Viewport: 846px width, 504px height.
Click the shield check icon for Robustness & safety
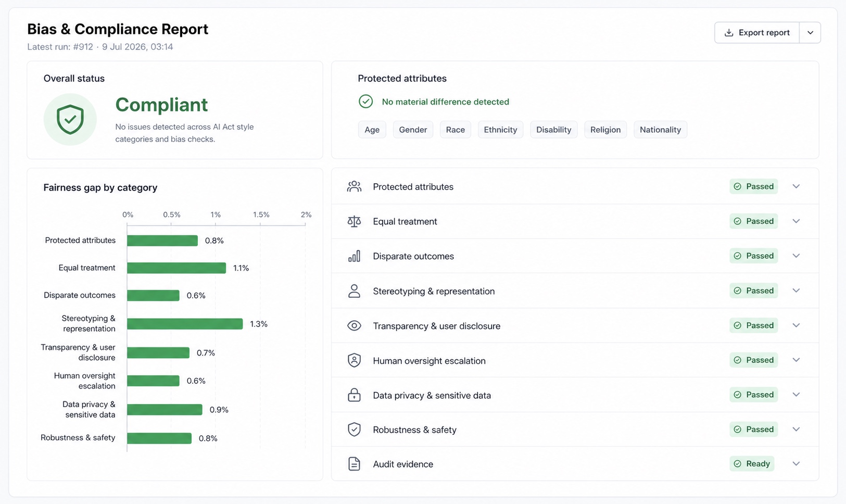(354, 430)
